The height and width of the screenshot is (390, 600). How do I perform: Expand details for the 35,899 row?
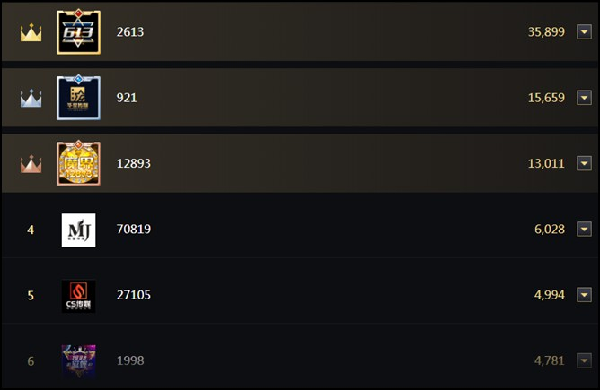(584, 32)
